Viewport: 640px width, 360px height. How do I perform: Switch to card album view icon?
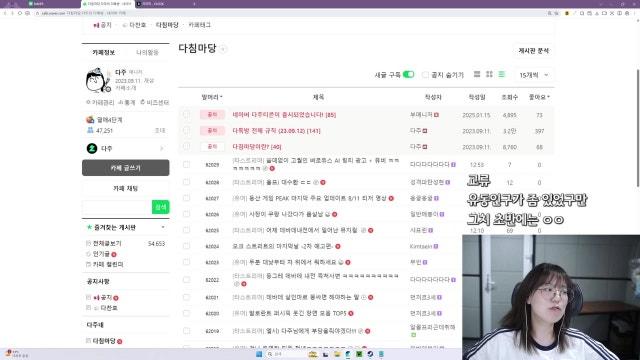tap(489, 74)
